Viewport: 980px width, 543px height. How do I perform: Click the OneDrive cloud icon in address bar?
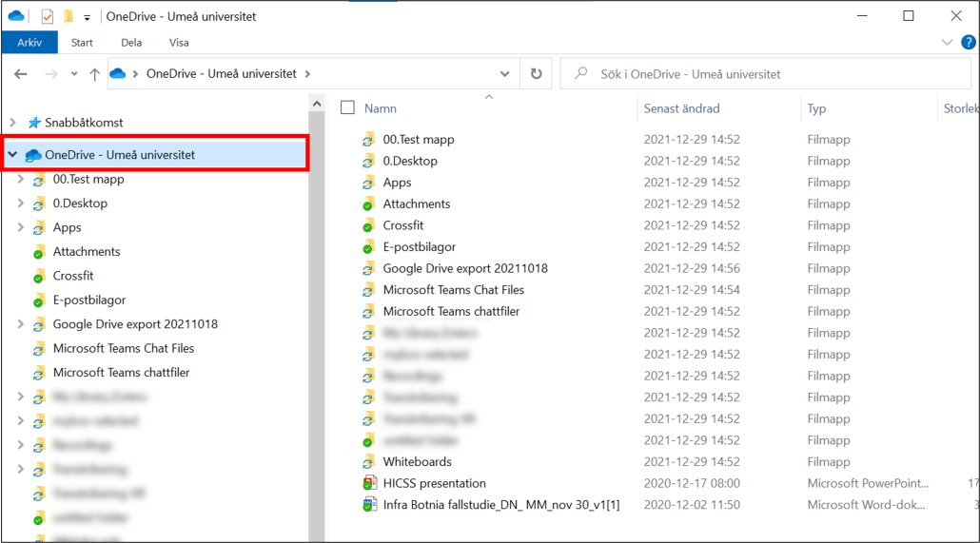pyautogui.click(x=117, y=74)
